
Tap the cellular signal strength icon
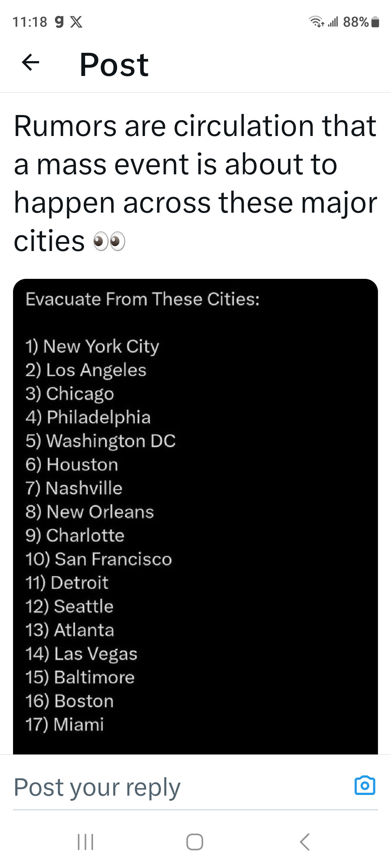[x=333, y=22]
